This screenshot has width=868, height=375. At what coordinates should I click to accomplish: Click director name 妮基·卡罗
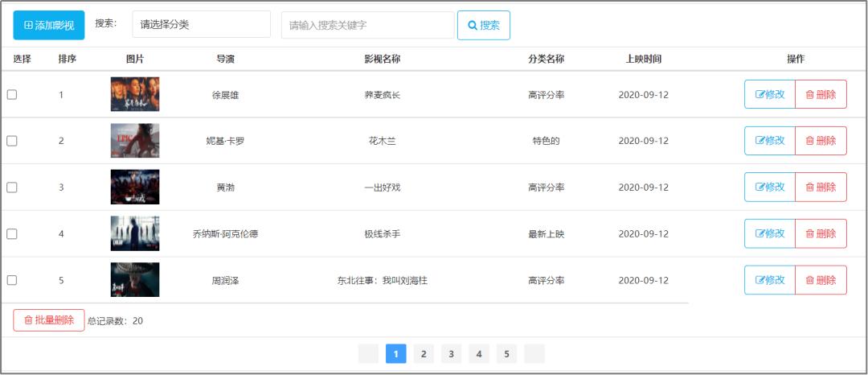click(x=225, y=141)
